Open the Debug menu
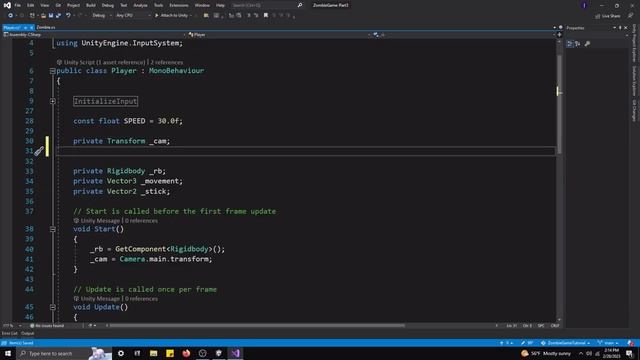Image resolution: width=640 pixels, height=360 pixels. tap(108, 5)
